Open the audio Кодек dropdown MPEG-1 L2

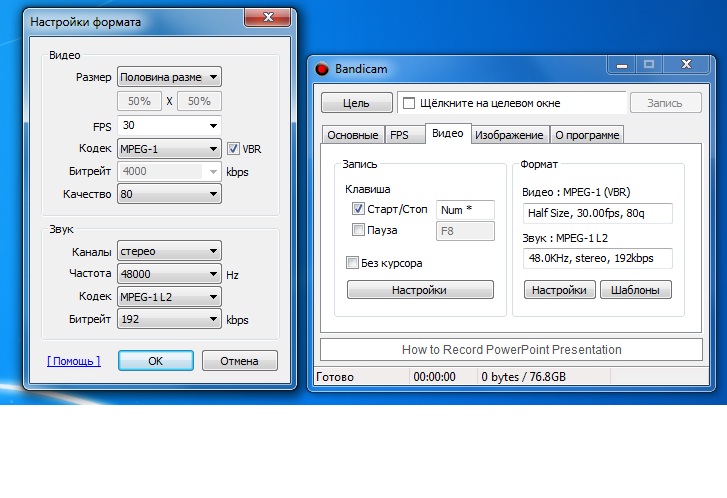pyautogui.click(x=169, y=296)
